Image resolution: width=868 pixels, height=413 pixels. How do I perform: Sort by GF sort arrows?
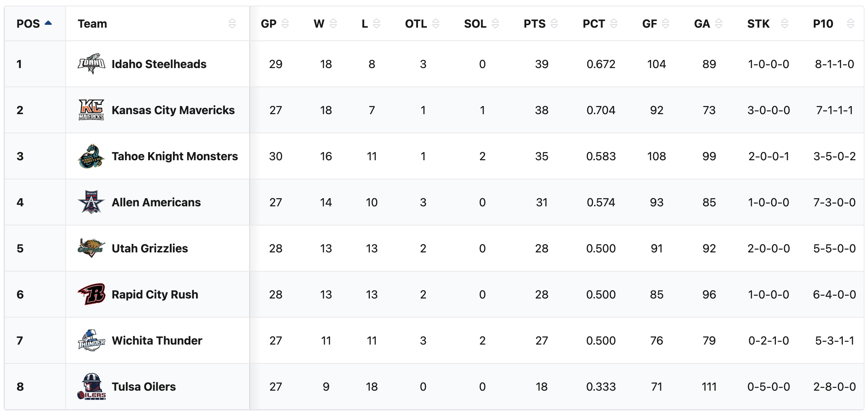pos(666,24)
